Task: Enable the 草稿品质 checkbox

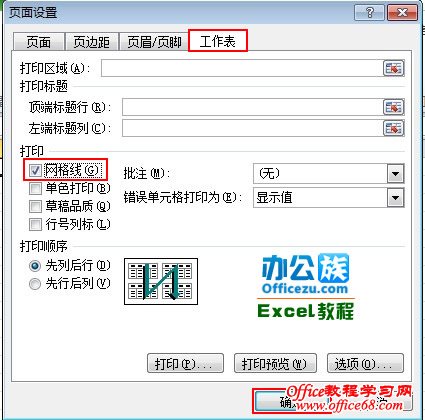Action: pyautogui.click(x=35, y=207)
